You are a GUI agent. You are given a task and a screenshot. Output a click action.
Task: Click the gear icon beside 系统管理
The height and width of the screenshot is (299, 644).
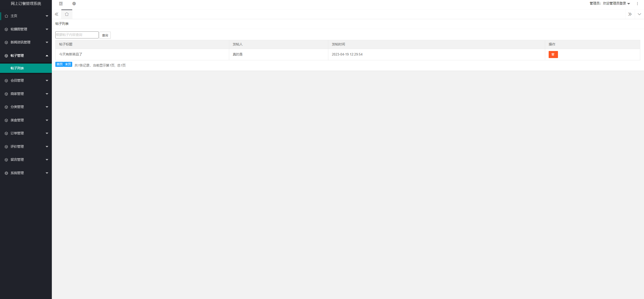[x=6, y=173]
